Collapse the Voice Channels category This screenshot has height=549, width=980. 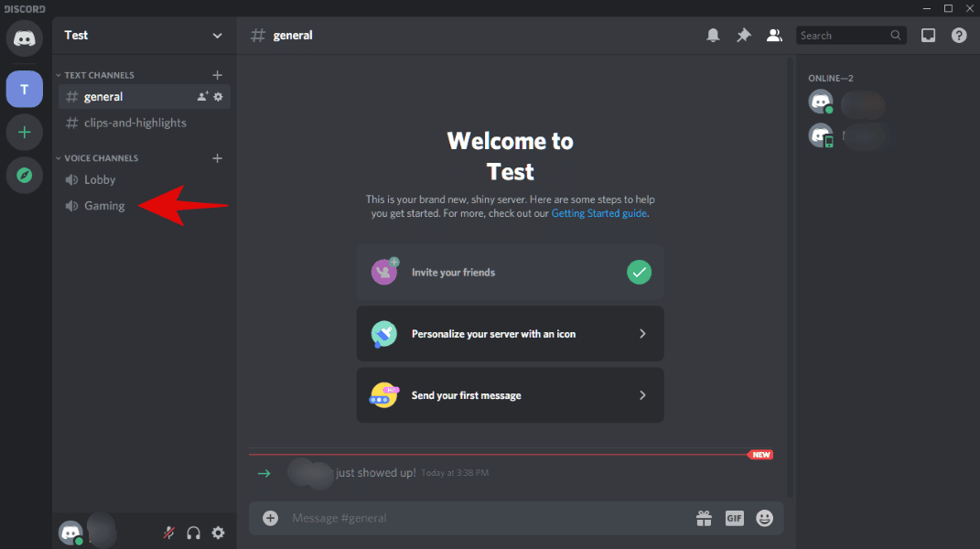pyautogui.click(x=97, y=158)
